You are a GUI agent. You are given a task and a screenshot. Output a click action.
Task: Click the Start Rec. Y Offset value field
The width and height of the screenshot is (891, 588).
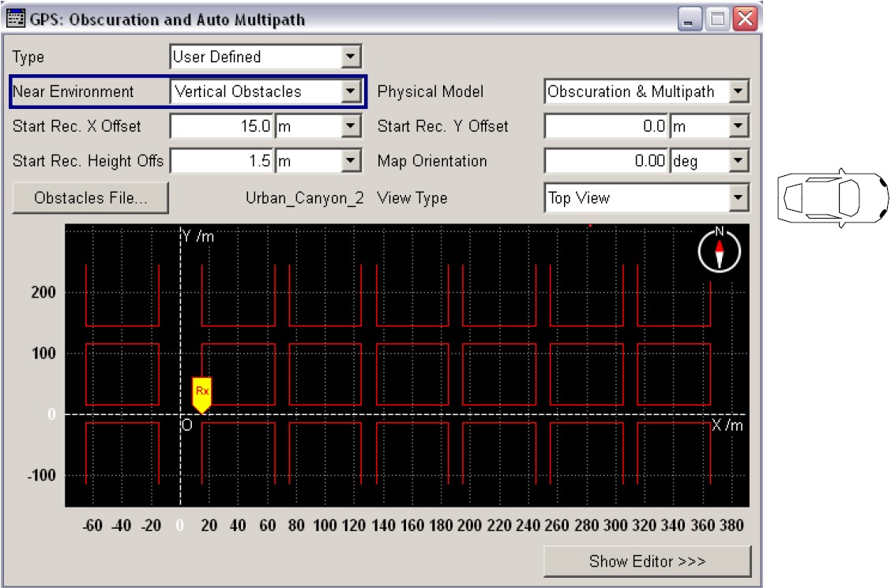pos(607,126)
